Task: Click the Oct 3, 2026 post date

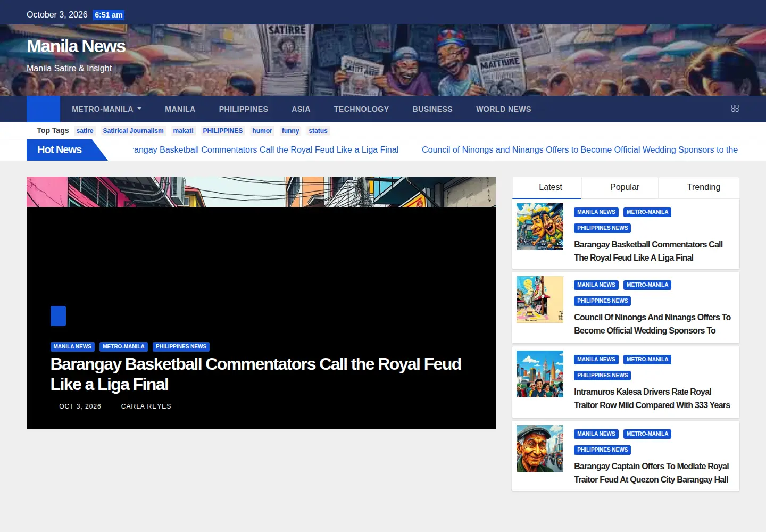Action: pos(80,406)
